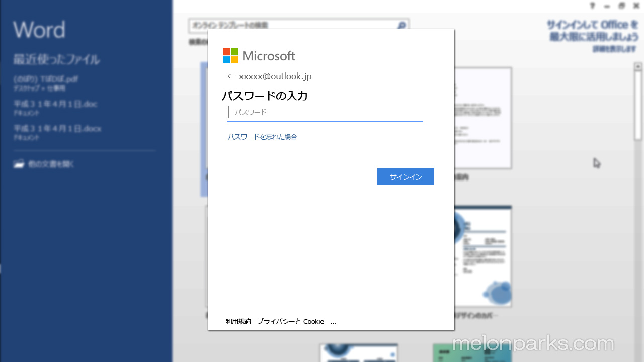
Task: Minimize the Word window
Action: [x=607, y=6]
